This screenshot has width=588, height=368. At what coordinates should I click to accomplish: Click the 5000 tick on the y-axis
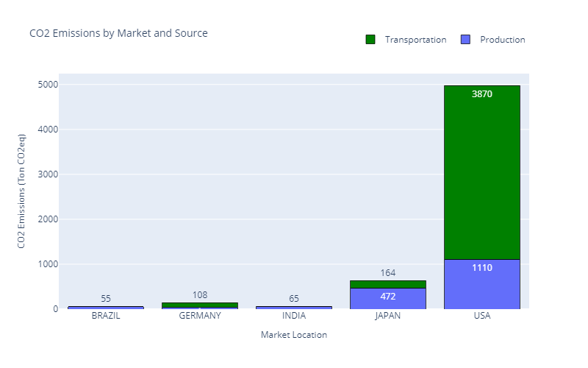[48, 85]
